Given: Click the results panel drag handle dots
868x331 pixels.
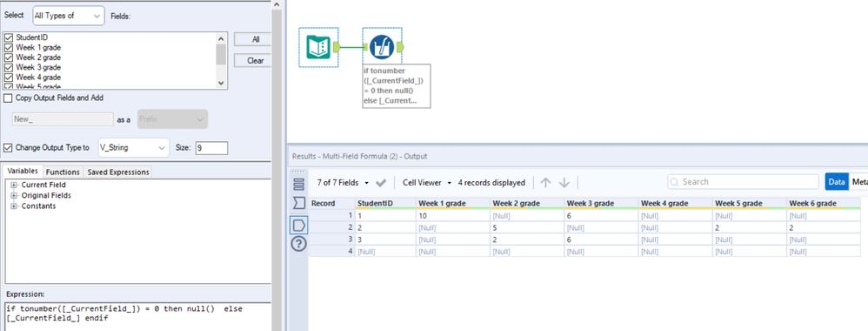Looking at the screenshot, I should [x=298, y=172].
